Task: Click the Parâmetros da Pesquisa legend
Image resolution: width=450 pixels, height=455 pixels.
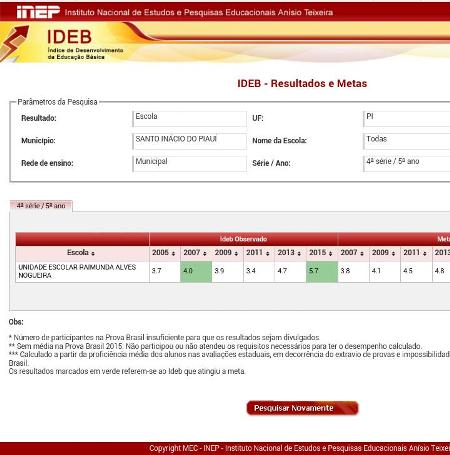Action: pos(57,102)
